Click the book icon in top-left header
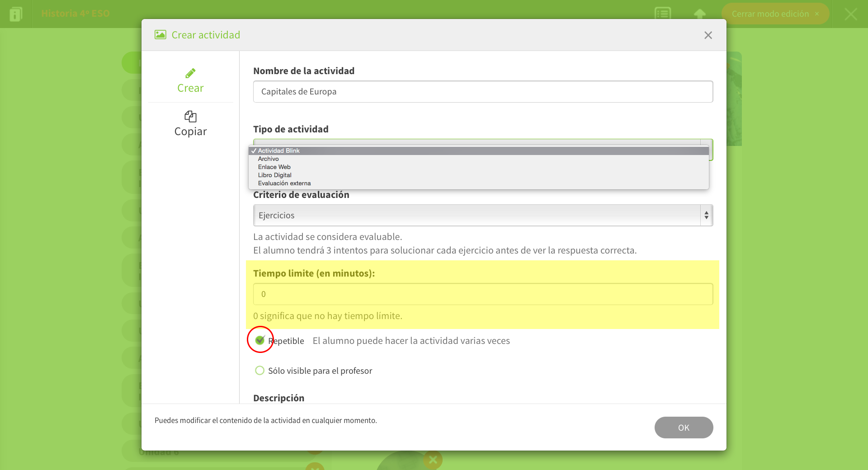This screenshot has height=470, width=868. (x=16, y=14)
